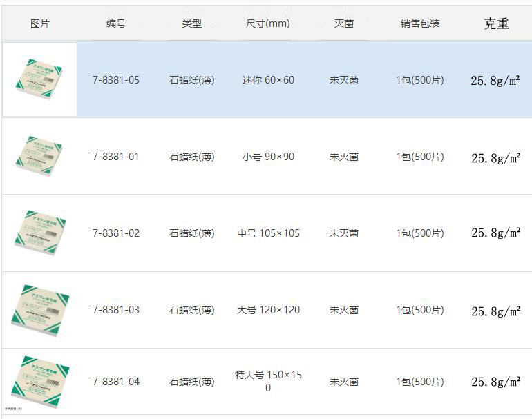Image resolution: width=532 pixels, height=419 pixels.
Task: Click product code 7-8381-01
Action: (116, 157)
